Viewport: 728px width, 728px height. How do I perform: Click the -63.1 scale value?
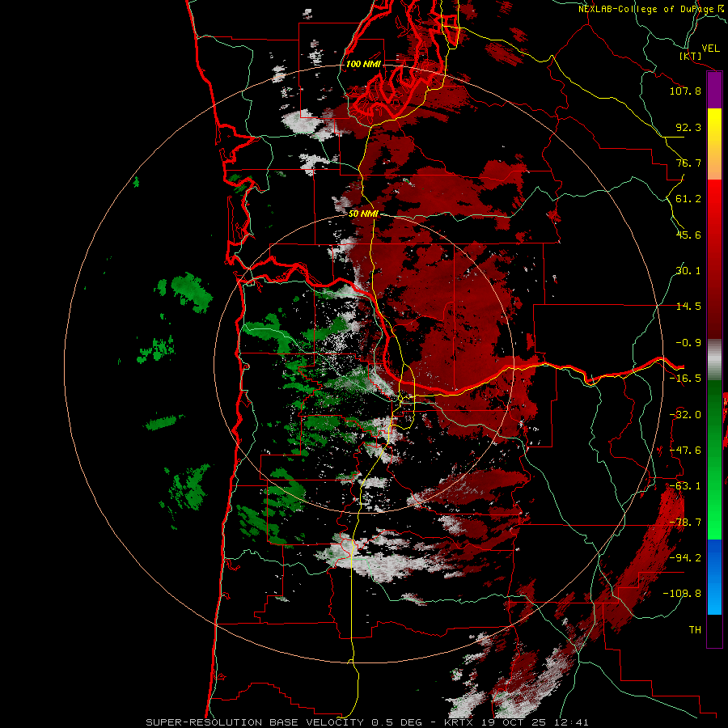[685, 486]
